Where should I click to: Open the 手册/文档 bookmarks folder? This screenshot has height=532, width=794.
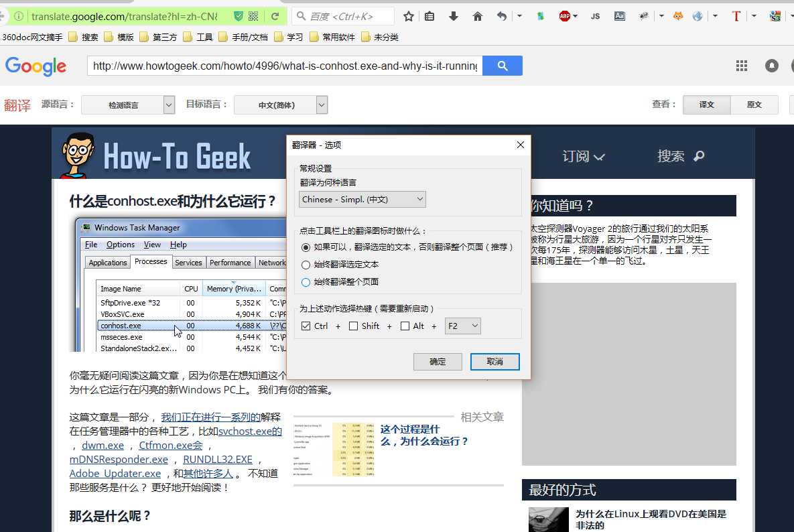click(243, 37)
